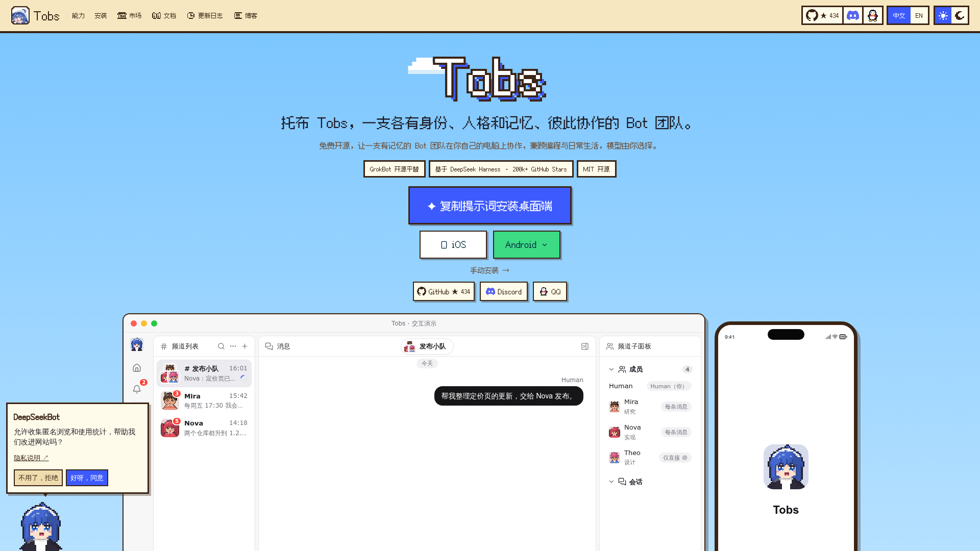980x551 pixels.
Task: Click plus icon to add channel
Action: pos(245,346)
